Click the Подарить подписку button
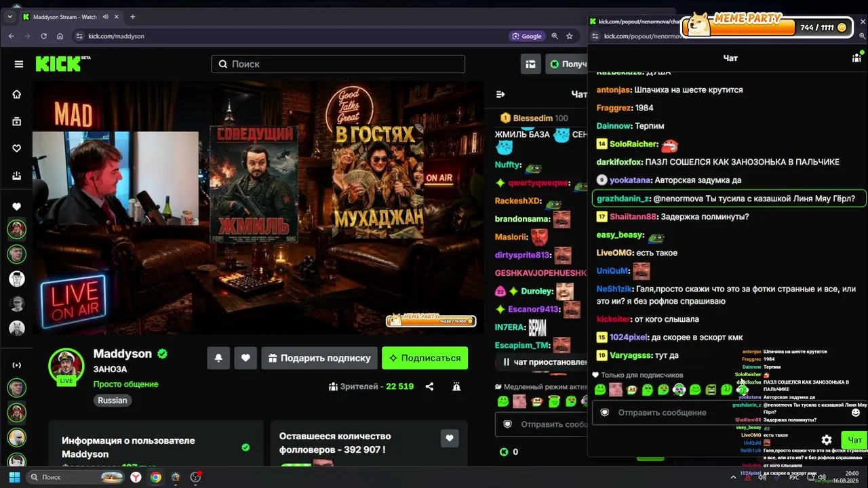868x488 pixels. [318, 358]
